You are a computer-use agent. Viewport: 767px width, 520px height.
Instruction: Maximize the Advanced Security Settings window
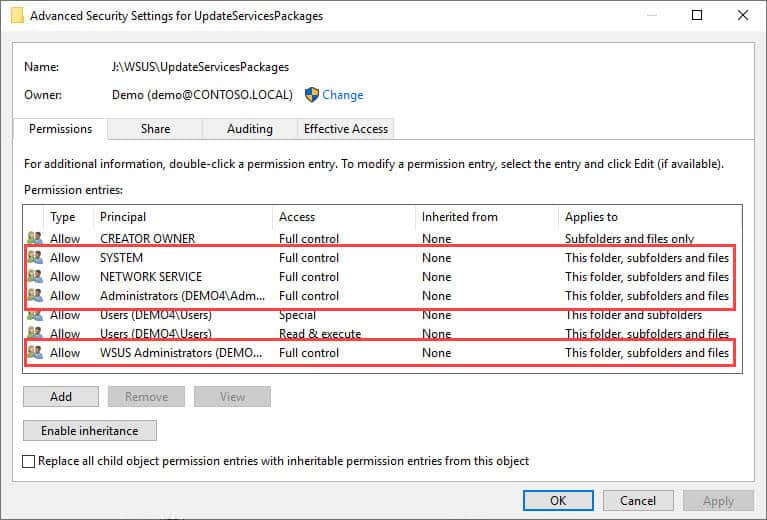(697, 15)
